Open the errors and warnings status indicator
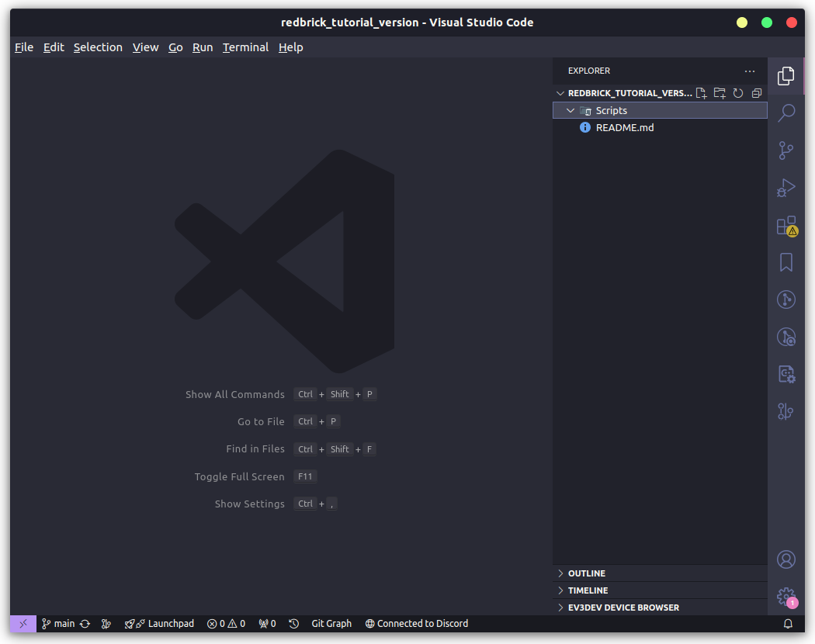This screenshot has width=815, height=644. click(x=226, y=624)
